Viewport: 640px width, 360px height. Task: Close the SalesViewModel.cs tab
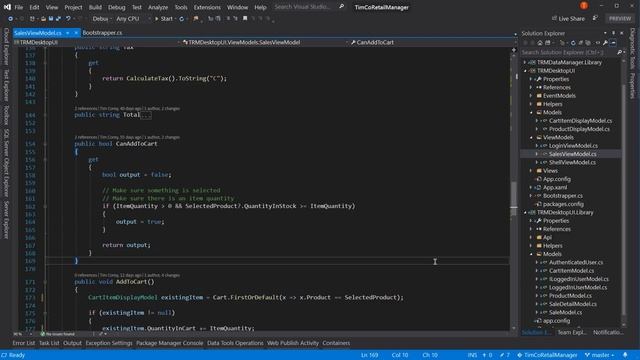pos(76,33)
